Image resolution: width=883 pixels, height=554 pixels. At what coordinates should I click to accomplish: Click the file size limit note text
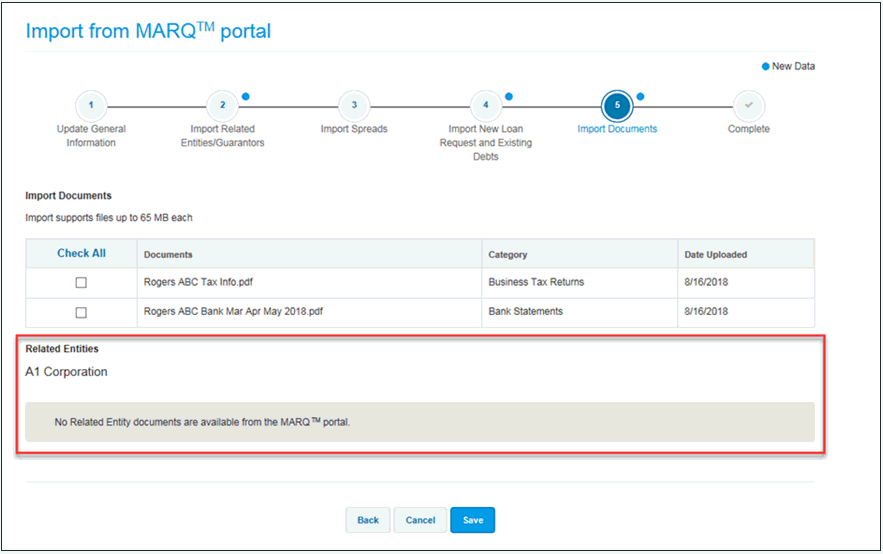(109, 218)
